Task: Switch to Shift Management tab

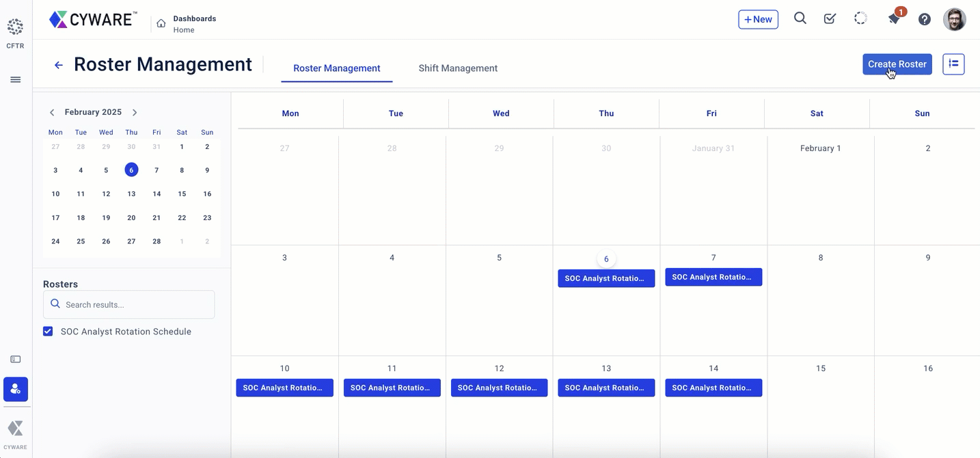Action: [458, 68]
